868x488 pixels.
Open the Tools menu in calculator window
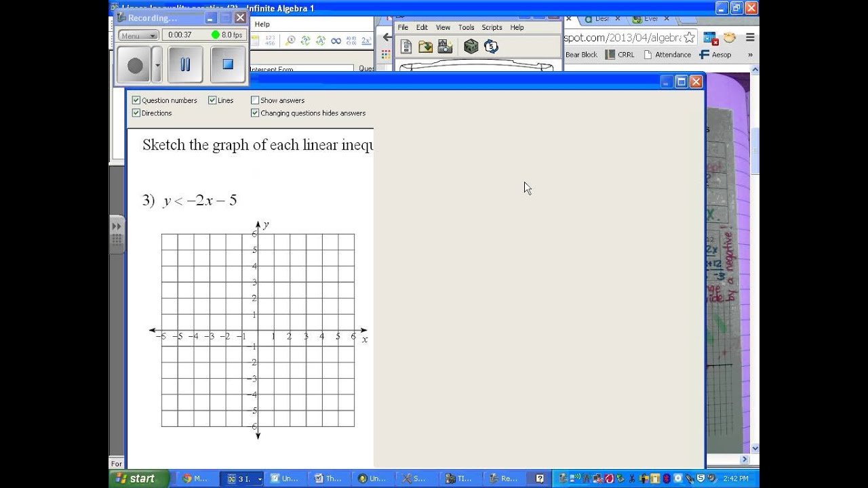(466, 28)
